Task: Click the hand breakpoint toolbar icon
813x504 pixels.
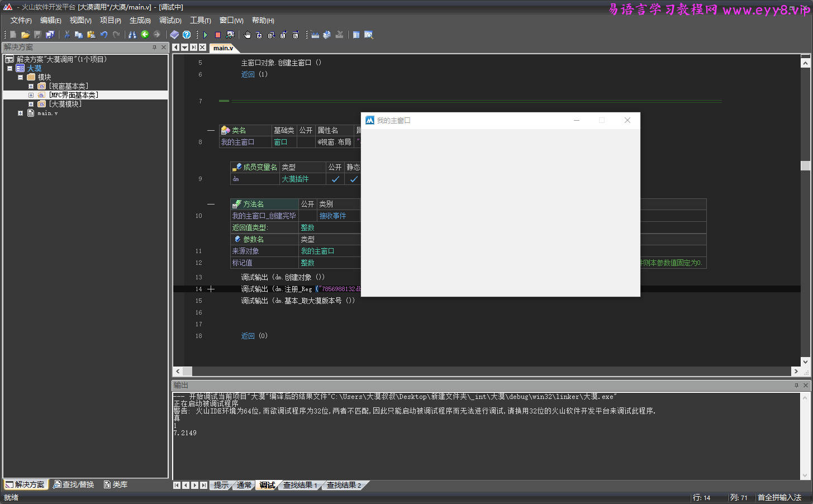Action: [x=248, y=35]
